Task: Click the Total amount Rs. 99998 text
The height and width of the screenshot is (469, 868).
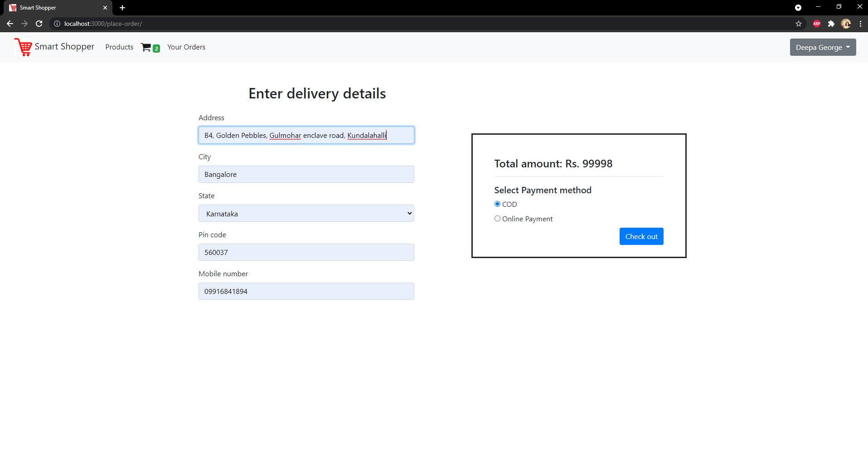Action: [553, 164]
